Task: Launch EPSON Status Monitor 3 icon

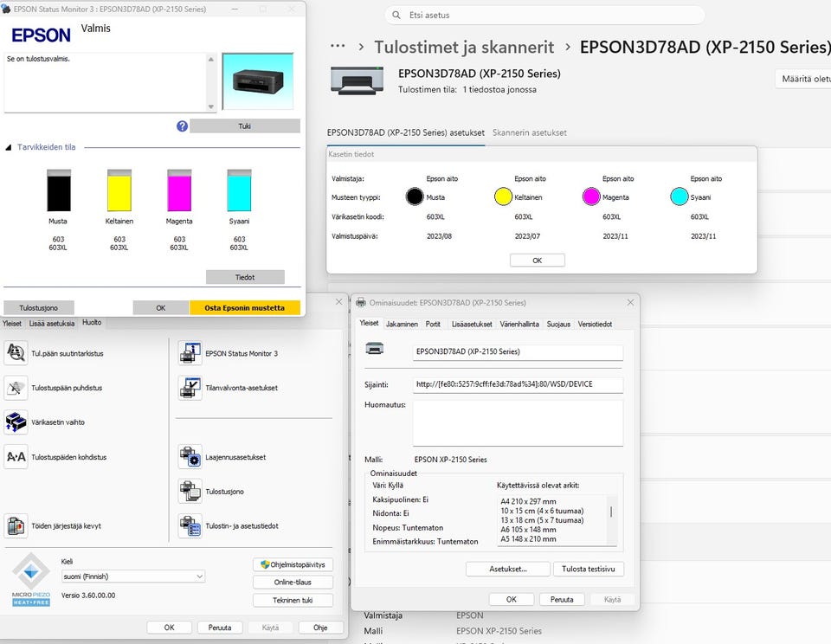Action: (190, 353)
